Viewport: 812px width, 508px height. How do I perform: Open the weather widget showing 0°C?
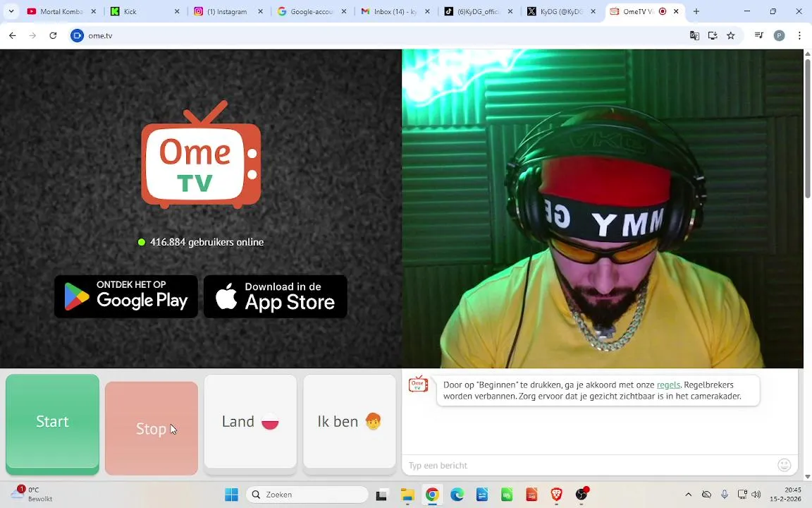32,494
